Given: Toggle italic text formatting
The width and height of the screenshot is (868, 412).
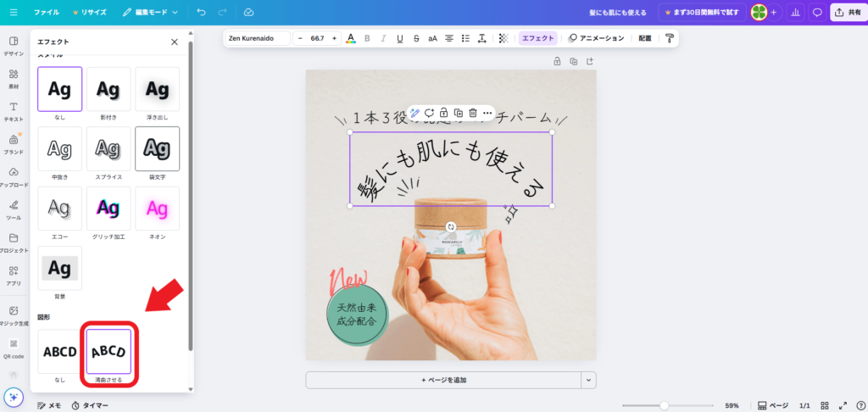Looking at the screenshot, I should pyautogui.click(x=382, y=38).
